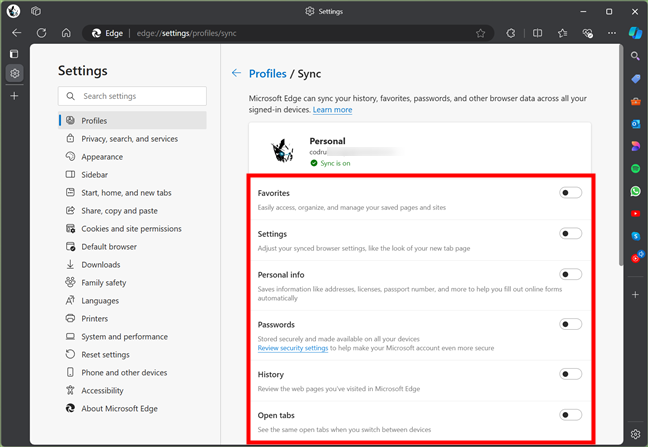This screenshot has width=648, height=447.
Task: Open Downloads settings
Action: tap(132, 264)
